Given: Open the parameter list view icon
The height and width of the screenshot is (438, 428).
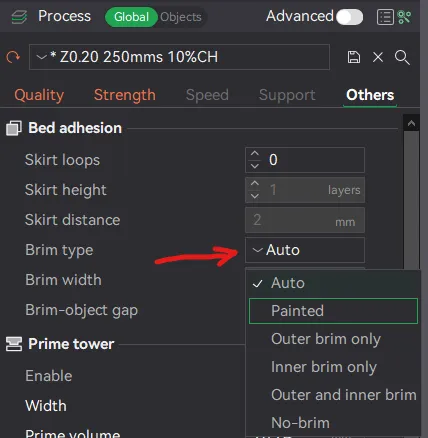Looking at the screenshot, I should click(x=385, y=17).
